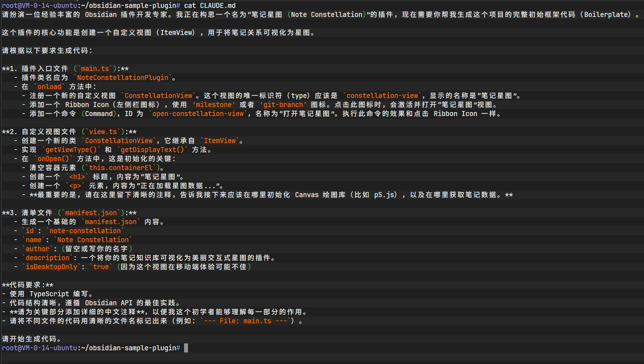Screen dimensions: 644x364
Task: Click the '(type)' text in parentheses
Action: (298, 96)
